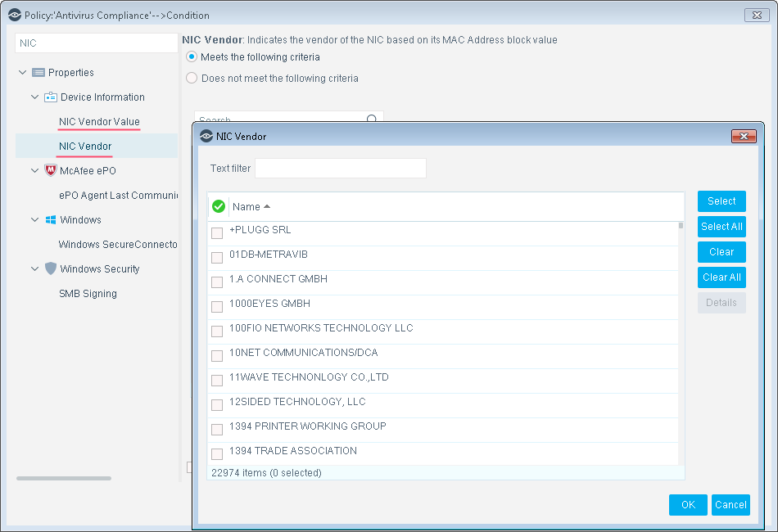Click the search magnifier icon behind the dialog
This screenshot has width=778, height=532.
click(x=372, y=119)
